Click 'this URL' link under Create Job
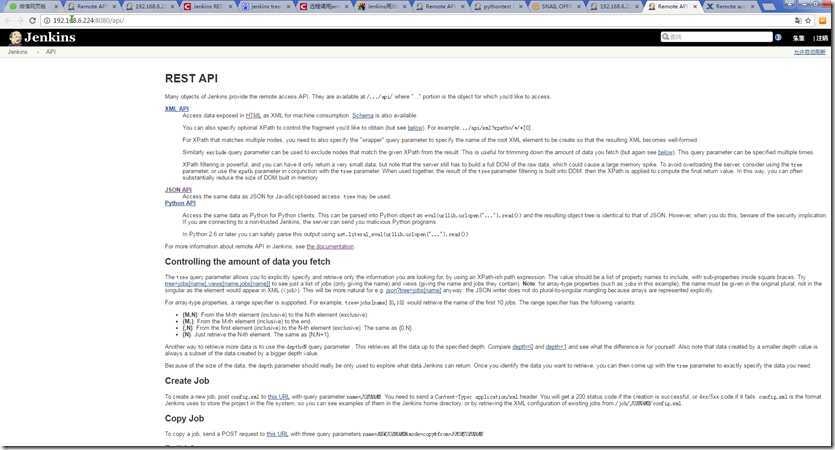Screen dimensions: 835x450 click(x=278, y=397)
